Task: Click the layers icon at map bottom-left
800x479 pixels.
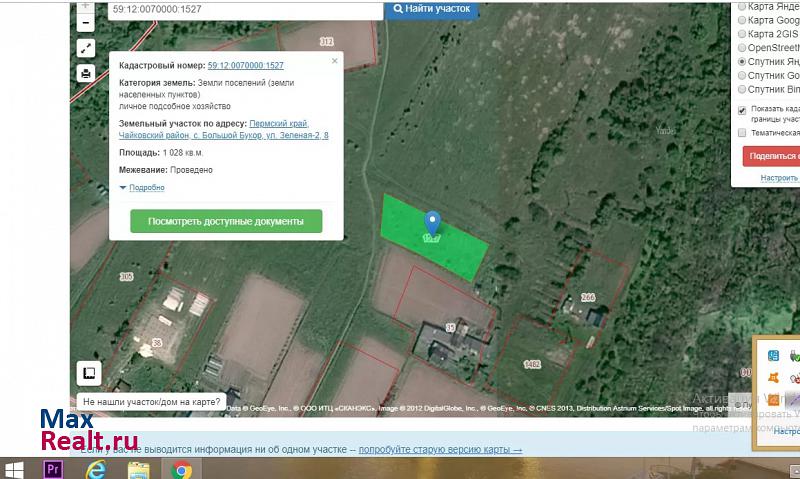Action: tap(87, 373)
